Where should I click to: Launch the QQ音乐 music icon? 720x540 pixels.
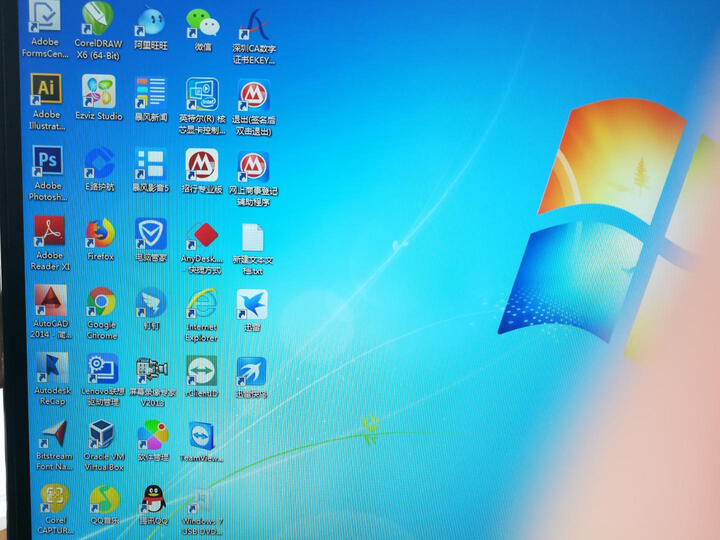pyautogui.click(x=105, y=500)
